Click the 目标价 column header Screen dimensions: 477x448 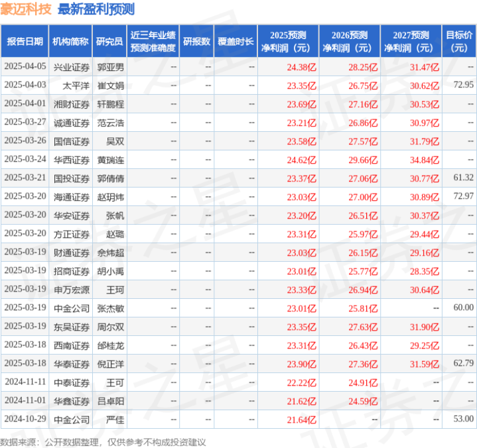(x=459, y=41)
